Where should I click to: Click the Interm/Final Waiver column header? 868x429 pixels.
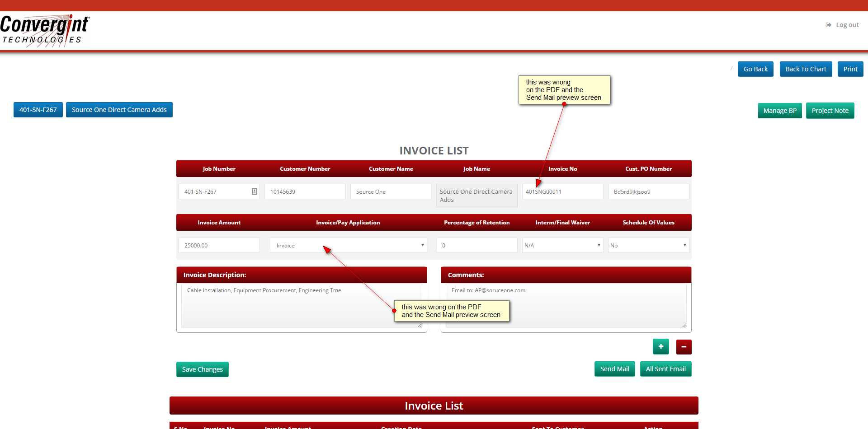[563, 223]
